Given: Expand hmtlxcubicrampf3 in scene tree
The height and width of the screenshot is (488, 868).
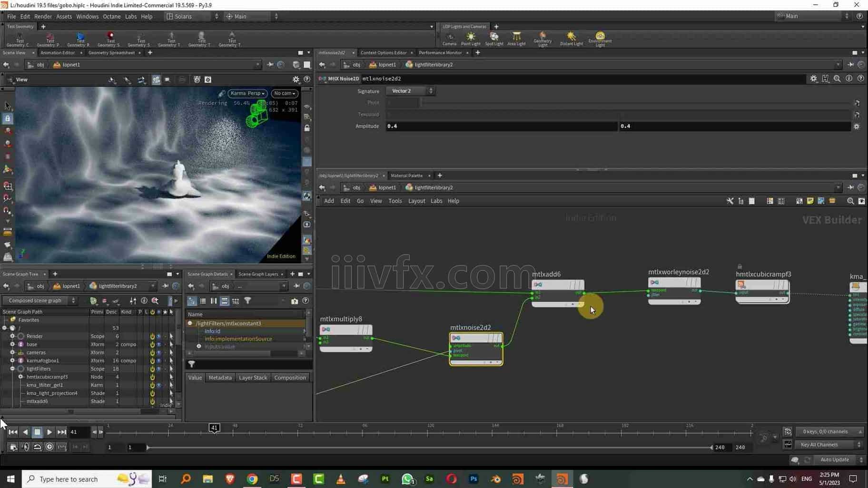Looking at the screenshot, I should point(20,377).
